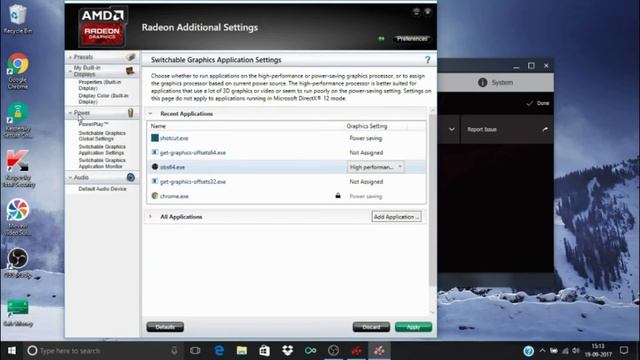Open dropdown chevron in the System window

pyautogui.click(x=452, y=129)
